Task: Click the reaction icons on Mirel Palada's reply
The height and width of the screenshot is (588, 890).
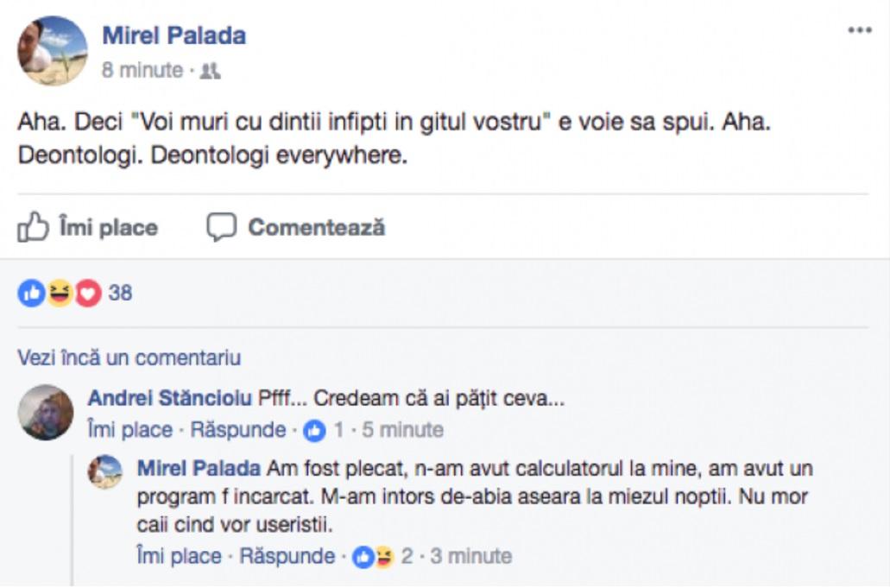Action: 375,557
